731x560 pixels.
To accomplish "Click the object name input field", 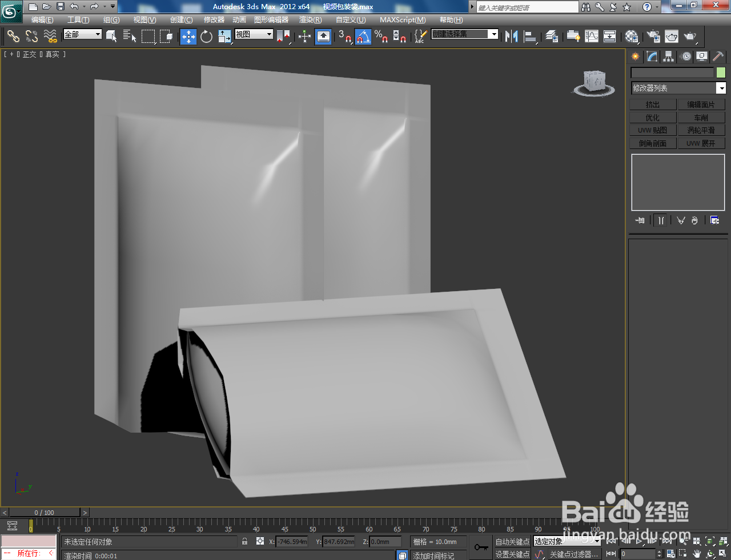I will click(672, 72).
